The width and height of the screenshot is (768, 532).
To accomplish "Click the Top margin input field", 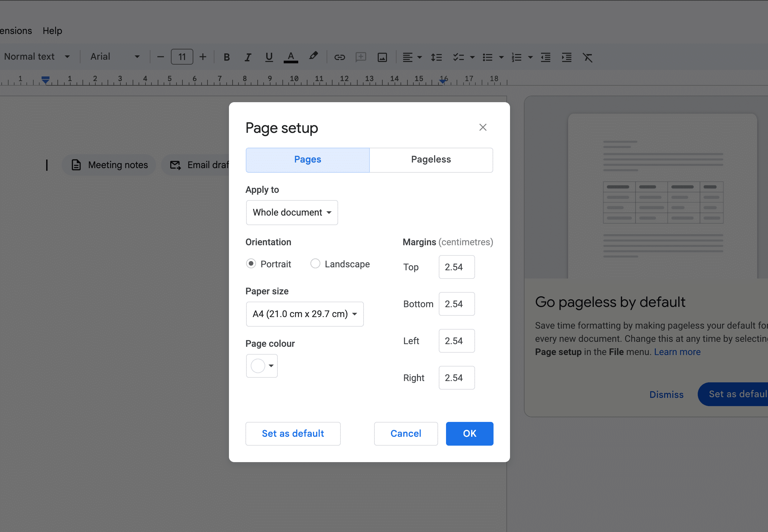I will pos(456,267).
